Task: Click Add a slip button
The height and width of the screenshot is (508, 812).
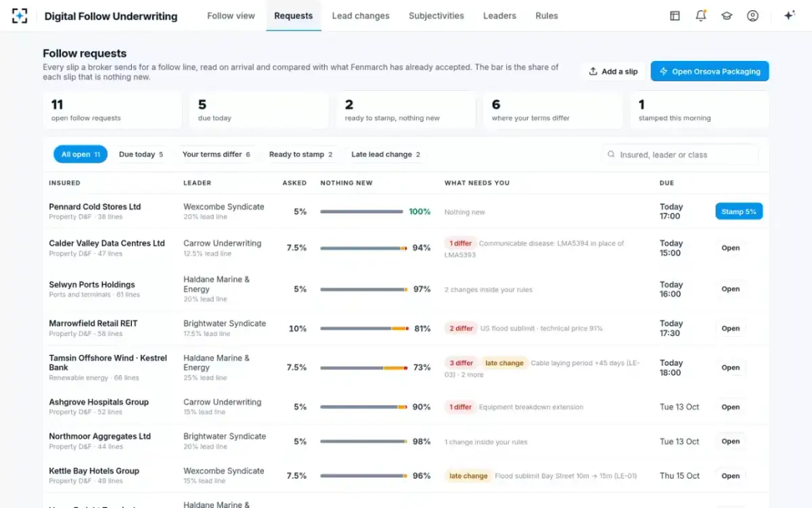Action: click(x=613, y=71)
